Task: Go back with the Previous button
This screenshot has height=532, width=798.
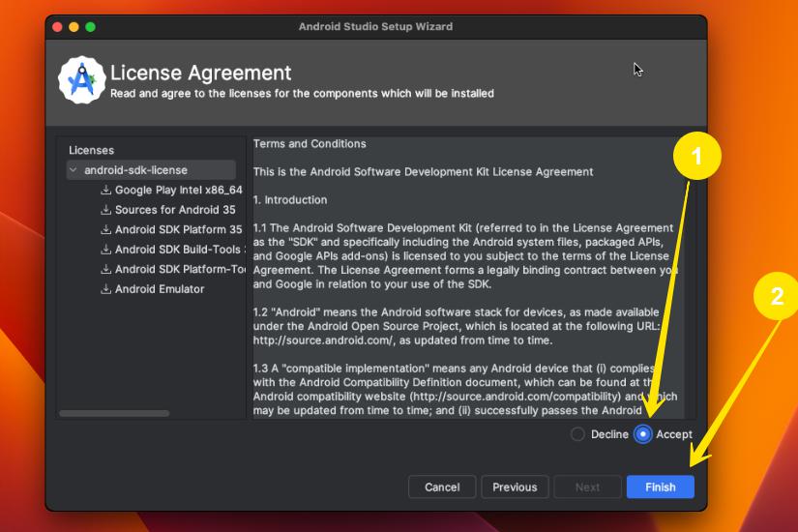Action: (x=515, y=488)
